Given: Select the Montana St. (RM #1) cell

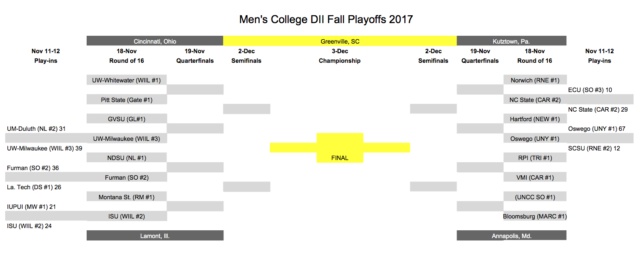Looking at the screenshot, I should pos(127,197).
